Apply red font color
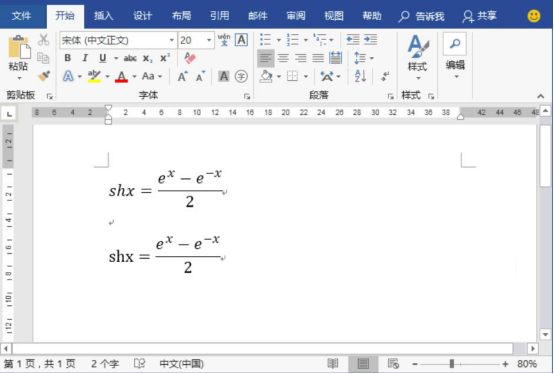554x374 pixels. click(122, 76)
